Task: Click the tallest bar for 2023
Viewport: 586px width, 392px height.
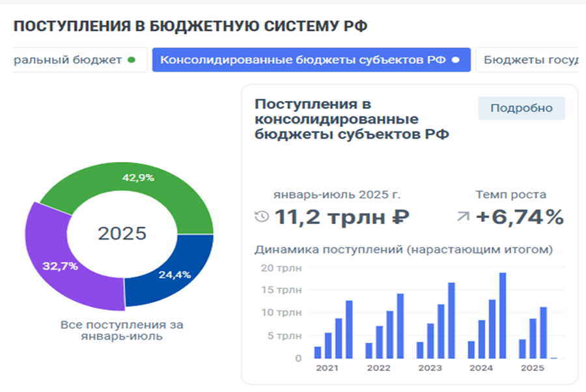Action: 451,320
